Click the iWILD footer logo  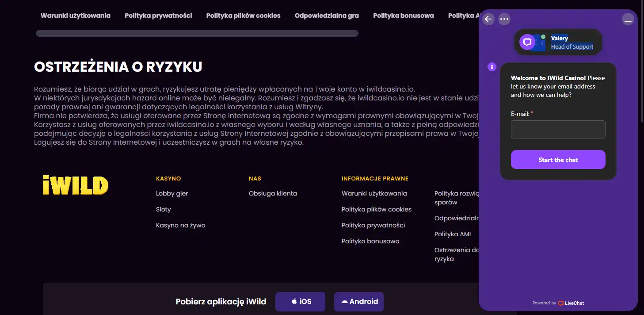pyautogui.click(x=76, y=185)
